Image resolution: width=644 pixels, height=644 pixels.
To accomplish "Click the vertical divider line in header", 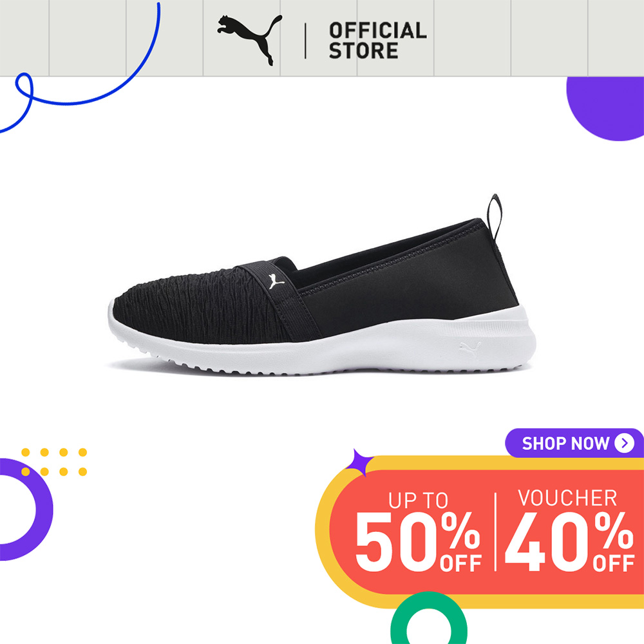I will (x=305, y=41).
